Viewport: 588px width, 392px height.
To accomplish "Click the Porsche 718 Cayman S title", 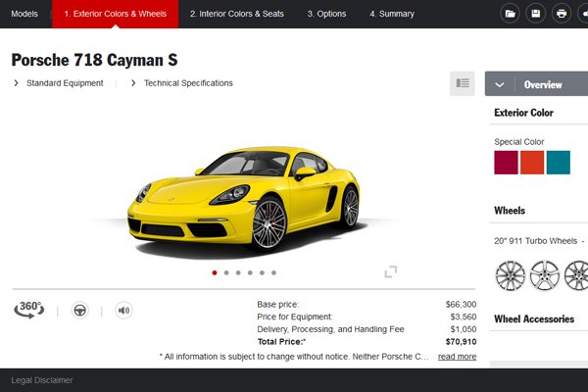I will point(94,60).
